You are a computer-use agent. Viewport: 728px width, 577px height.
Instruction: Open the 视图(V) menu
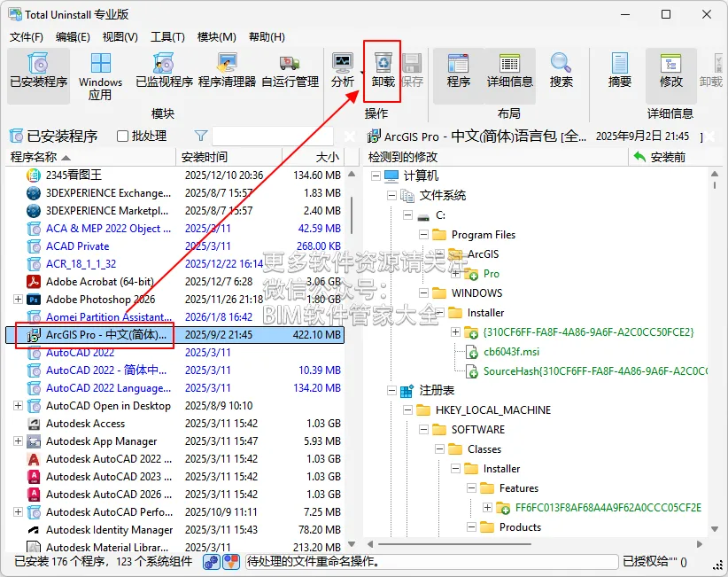tap(120, 36)
